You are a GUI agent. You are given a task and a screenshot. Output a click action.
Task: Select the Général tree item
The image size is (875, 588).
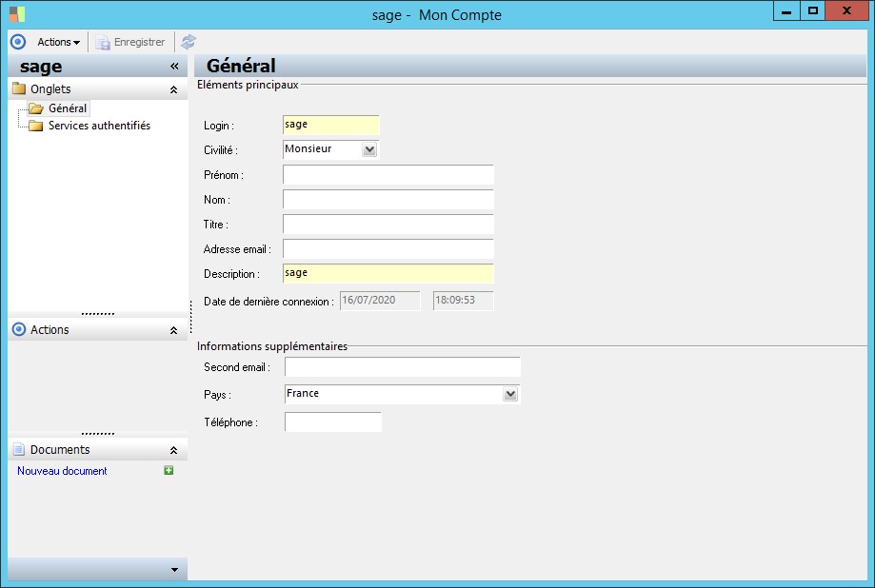(67, 108)
